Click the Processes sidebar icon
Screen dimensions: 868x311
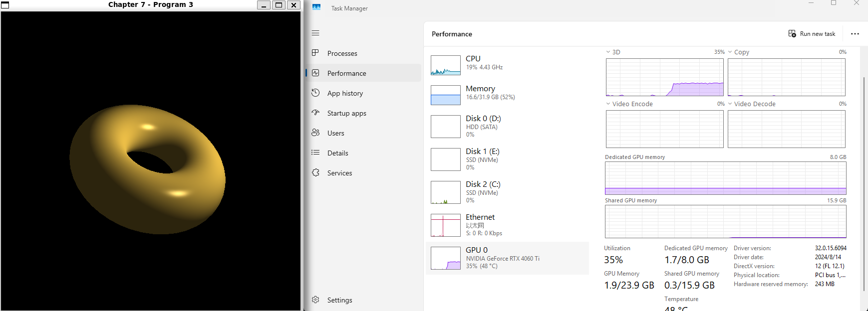315,53
